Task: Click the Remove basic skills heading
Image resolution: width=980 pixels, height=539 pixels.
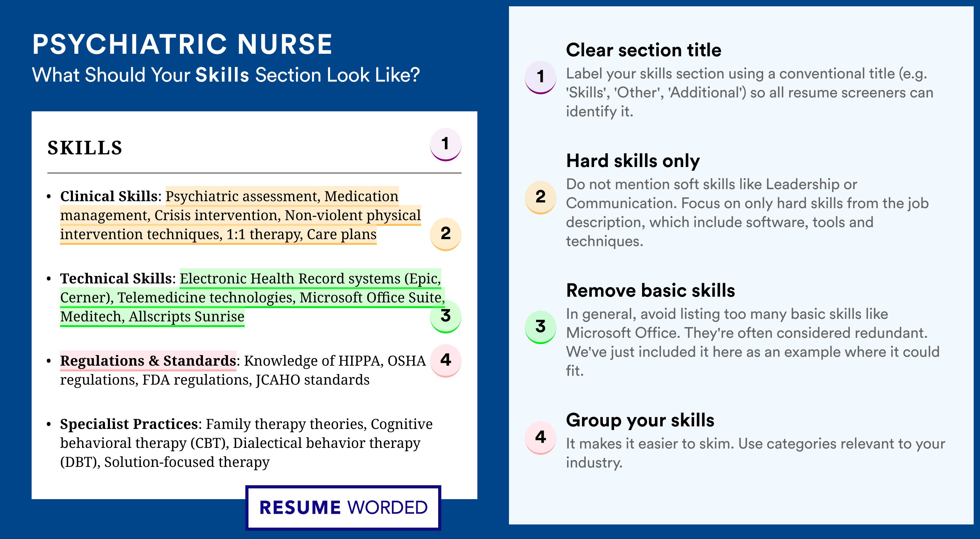Action: [650, 290]
